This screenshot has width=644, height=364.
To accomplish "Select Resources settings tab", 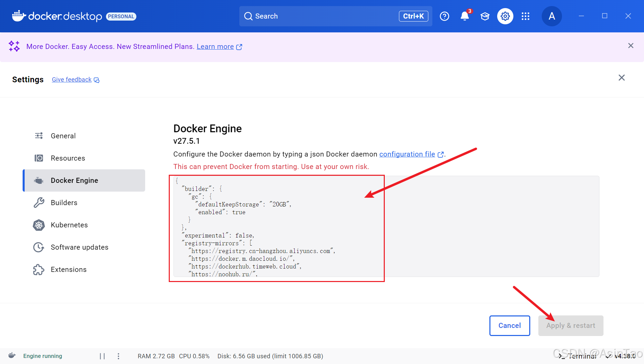I will pos(84,158).
